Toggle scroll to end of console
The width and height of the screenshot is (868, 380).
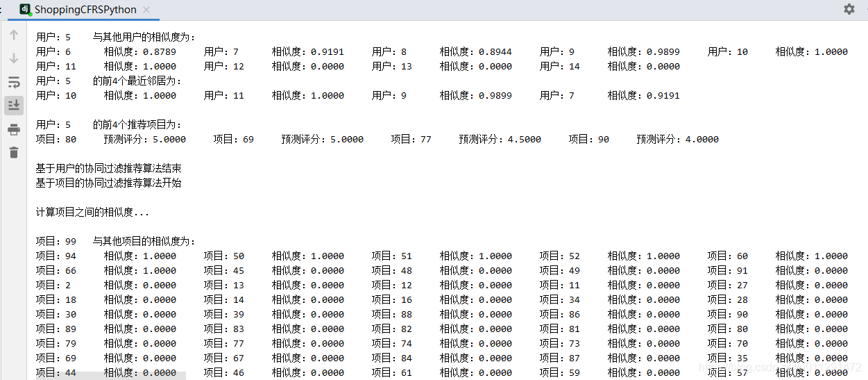click(14, 106)
